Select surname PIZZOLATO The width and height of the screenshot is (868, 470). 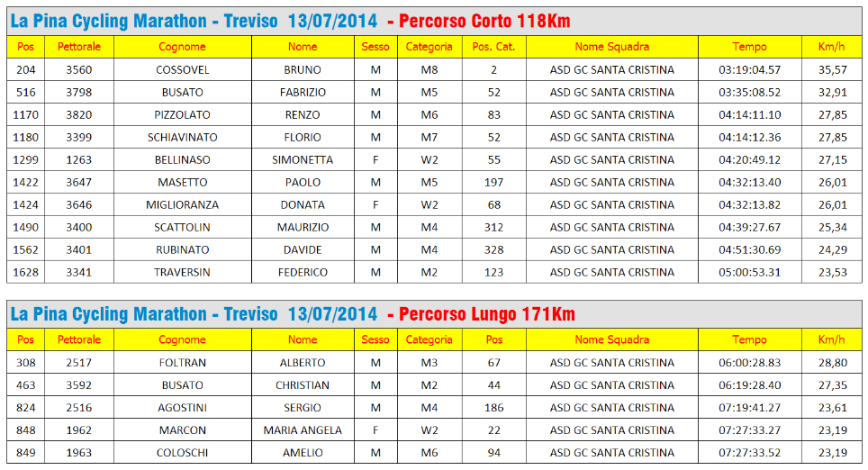coord(182,115)
